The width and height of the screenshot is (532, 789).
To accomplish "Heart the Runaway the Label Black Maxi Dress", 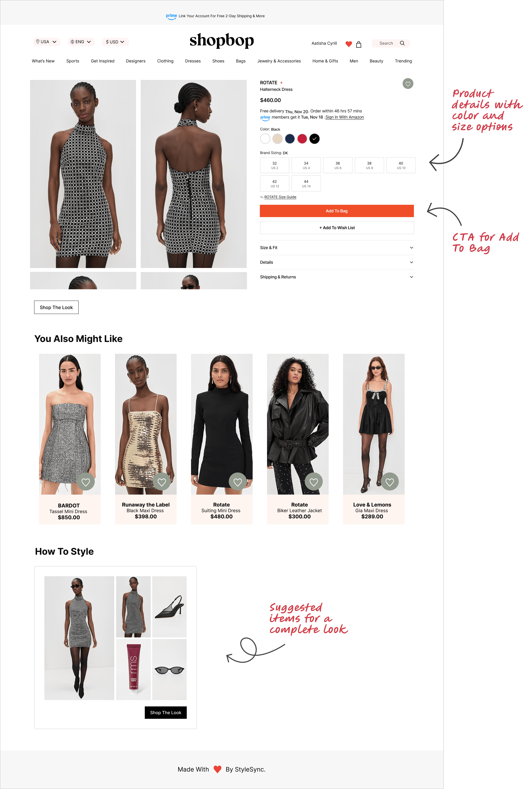I will [162, 481].
